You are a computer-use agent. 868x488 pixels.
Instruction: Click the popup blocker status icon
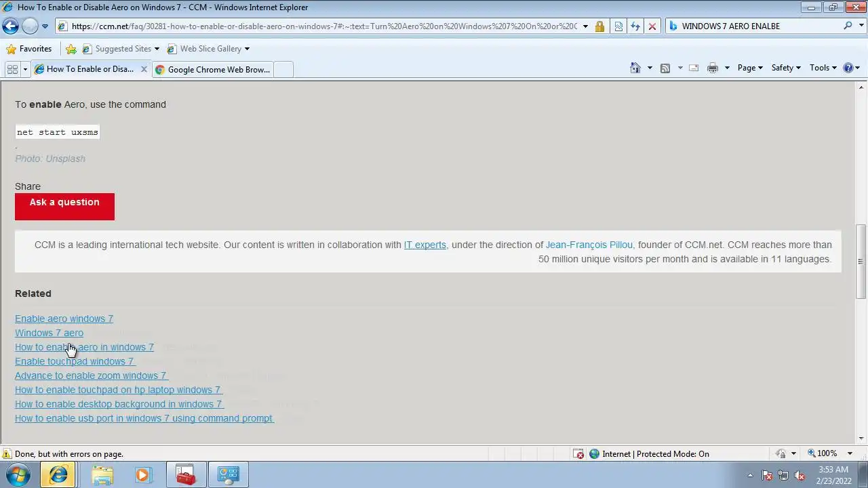578,454
